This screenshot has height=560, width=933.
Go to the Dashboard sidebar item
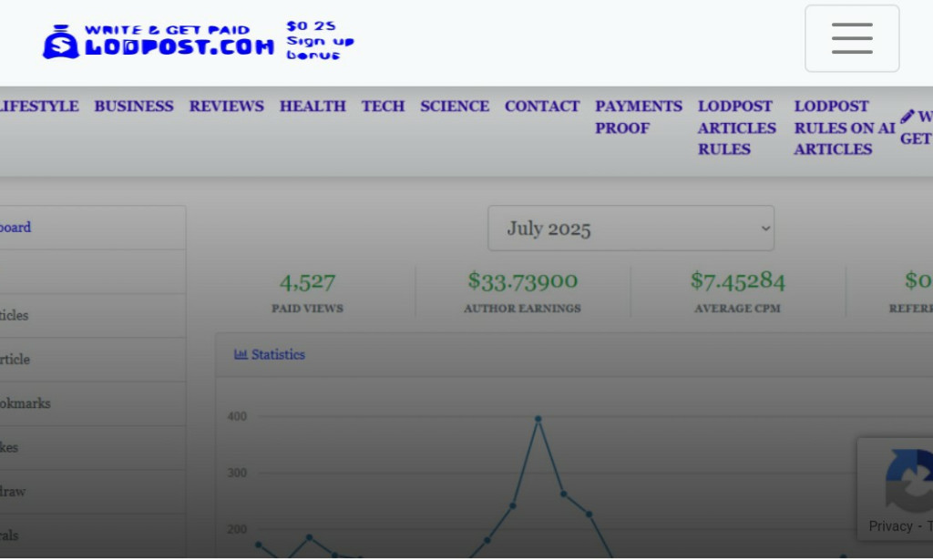pyautogui.click(x=14, y=227)
